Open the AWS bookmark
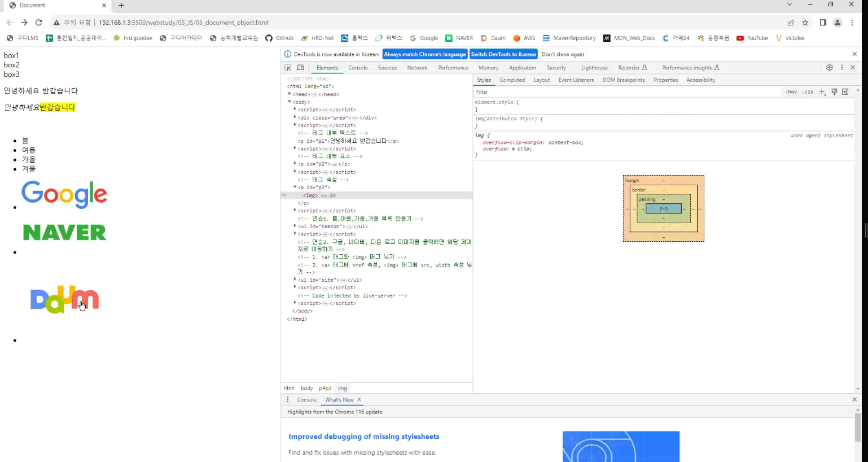This screenshot has width=868, height=462. click(524, 38)
